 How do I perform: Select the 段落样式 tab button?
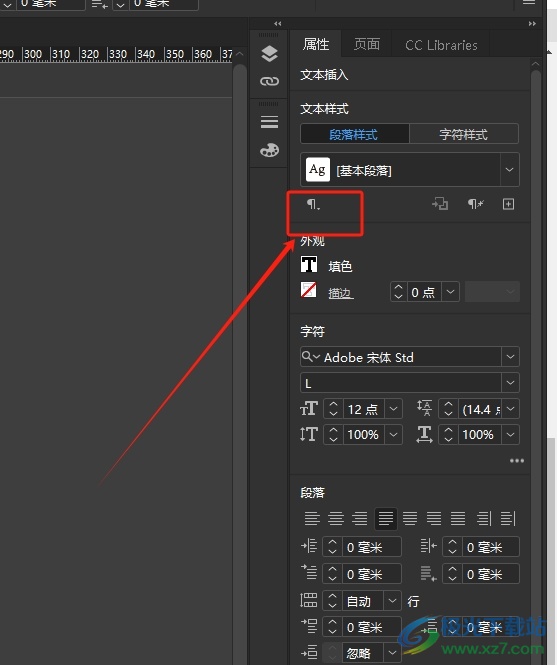coord(355,134)
